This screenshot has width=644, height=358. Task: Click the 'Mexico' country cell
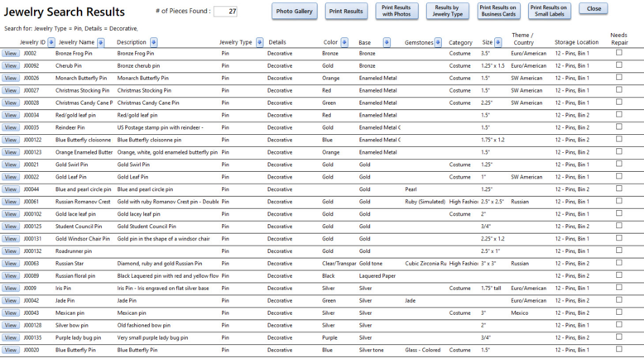(520, 313)
